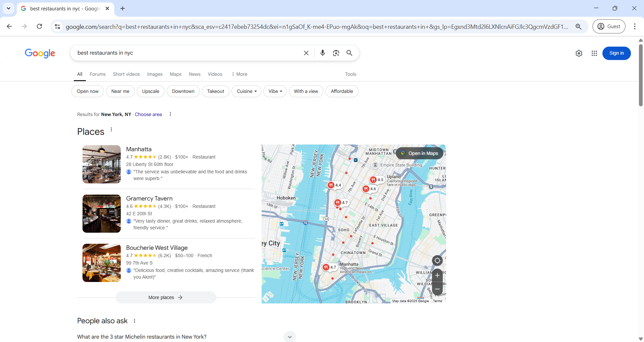Select the 4.5 Upland map pin
Image resolution: width=644 pixels, height=342 pixels.
[x=377, y=180]
